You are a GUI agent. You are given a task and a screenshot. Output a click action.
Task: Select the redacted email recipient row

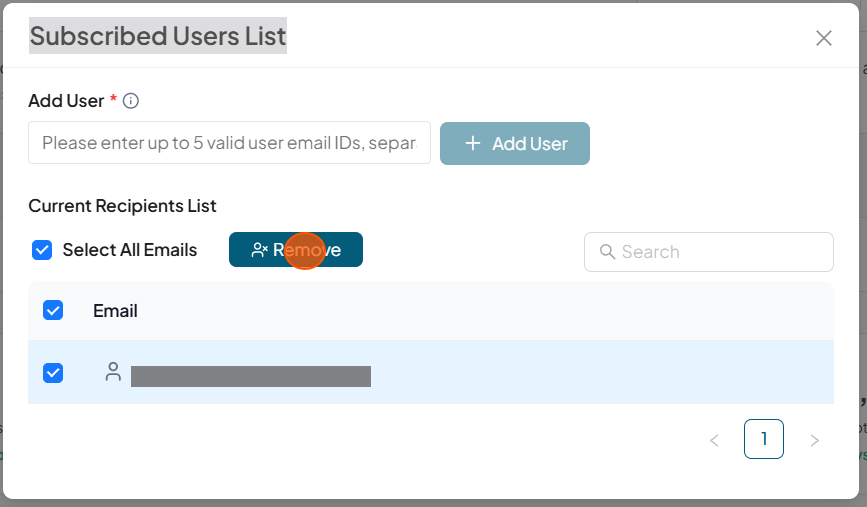[x=250, y=376]
